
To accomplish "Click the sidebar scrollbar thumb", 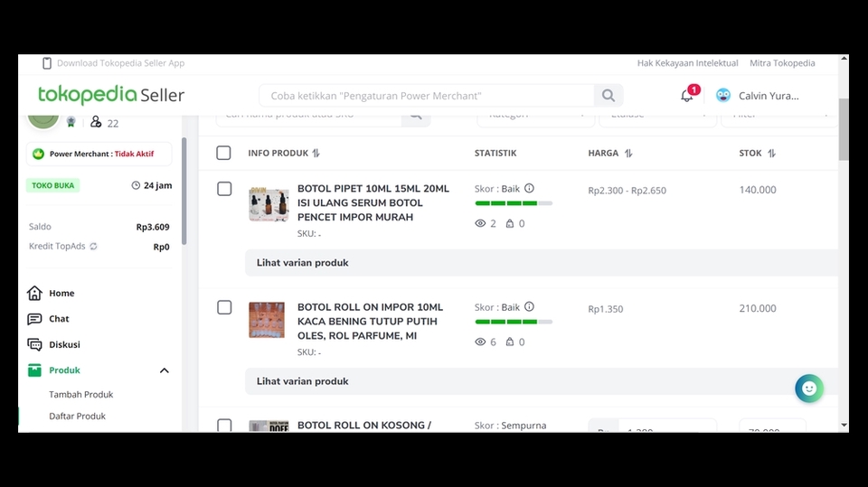I will (x=184, y=191).
